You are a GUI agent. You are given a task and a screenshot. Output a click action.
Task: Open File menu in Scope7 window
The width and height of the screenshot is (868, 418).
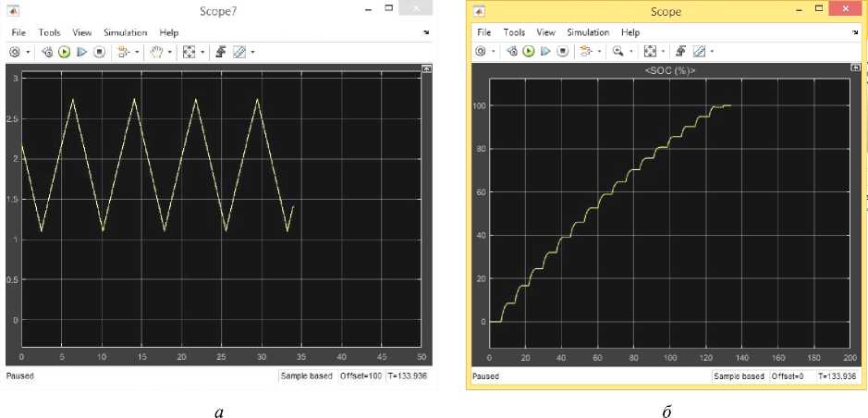pyautogui.click(x=18, y=32)
